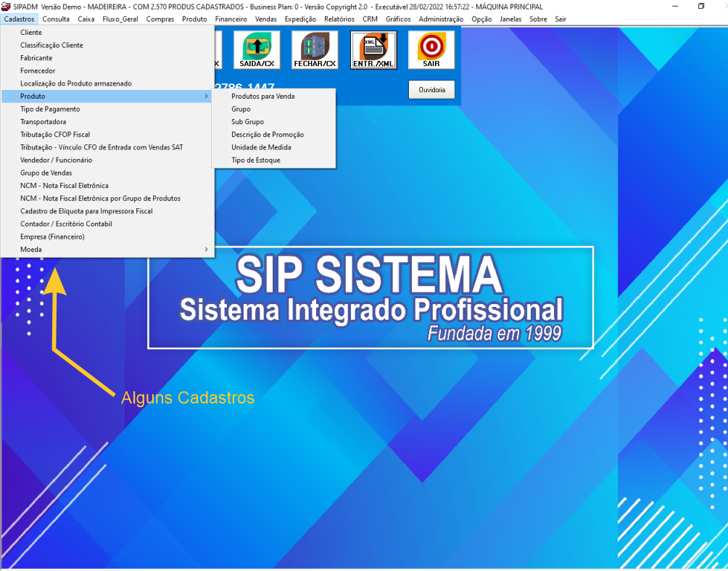Open the Compras menu
728x571 pixels.
tap(160, 19)
